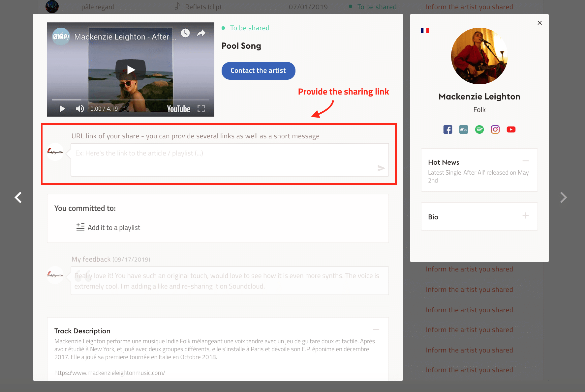
Task: Click the 'My feedback' comment text
Action: point(227,281)
